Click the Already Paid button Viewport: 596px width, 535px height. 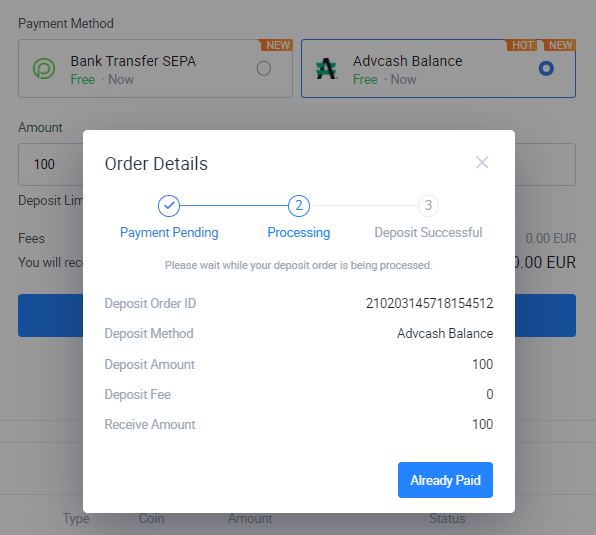point(445,480)
